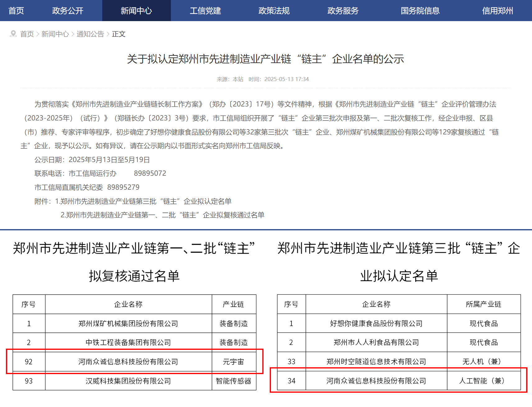This screenshot has height=407, width=532.
Task: Click the right table heading 业拟认定名单
Action: [x=399, y=276]
